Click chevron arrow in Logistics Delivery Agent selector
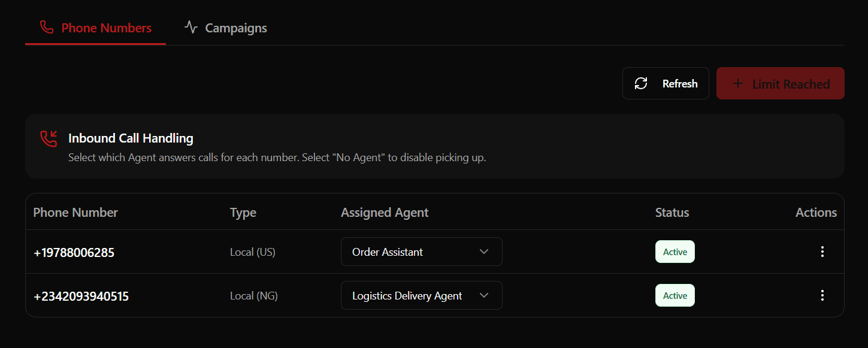The width and height of the screenshot is (868, 348). 484,295
